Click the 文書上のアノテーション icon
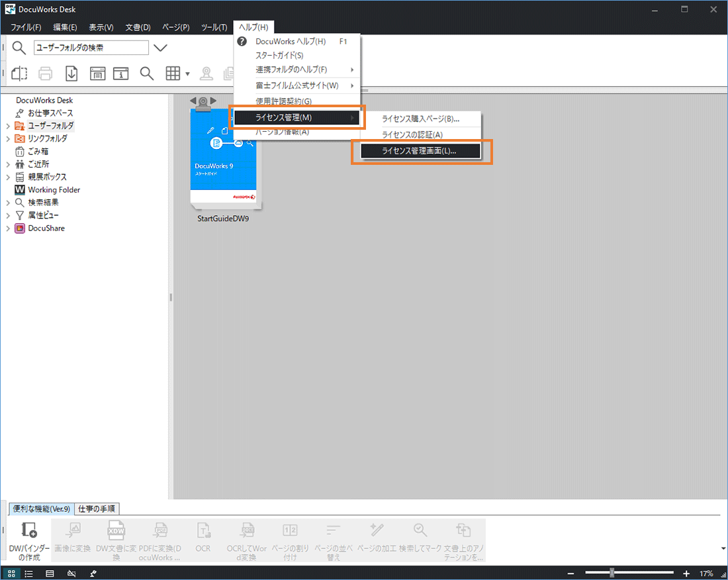This screenshot has width=728, height=580. [x=463, y=530]
